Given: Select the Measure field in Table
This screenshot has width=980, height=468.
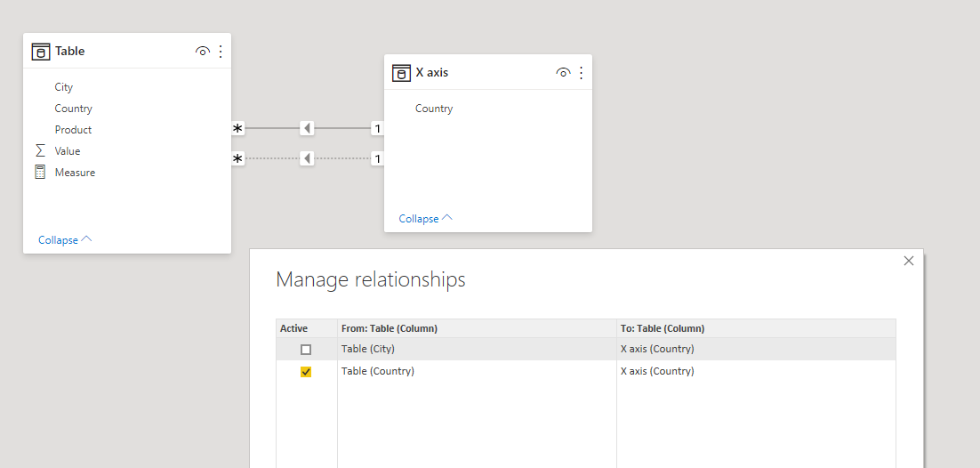Looking at the screenshot, I should point(75,172).
